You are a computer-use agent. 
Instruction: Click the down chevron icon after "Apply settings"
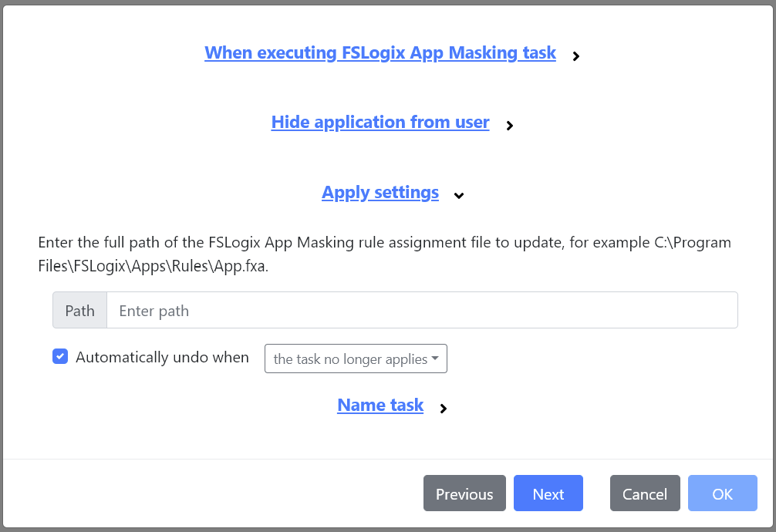(459, 196)
